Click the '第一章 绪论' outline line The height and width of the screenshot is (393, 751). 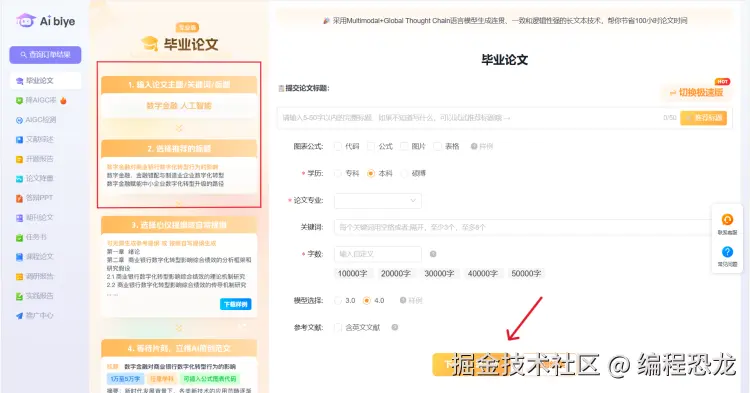[124, 252]
